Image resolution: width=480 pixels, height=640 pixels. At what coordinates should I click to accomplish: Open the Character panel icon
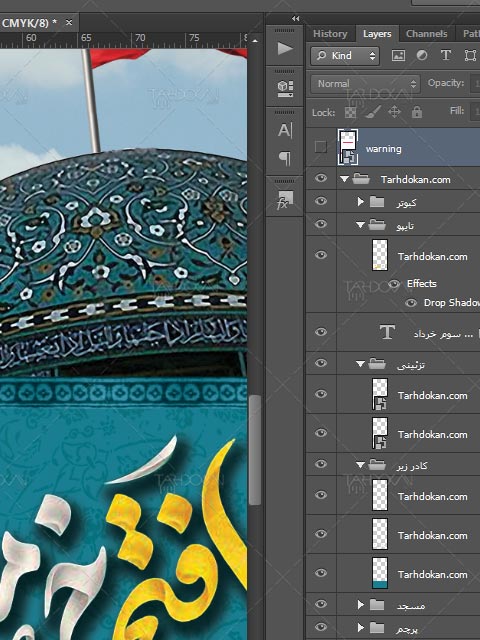pos(285,131)
